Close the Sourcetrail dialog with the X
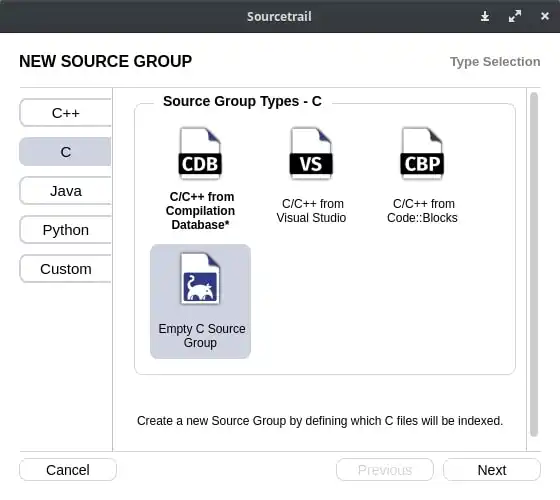The image size is (560, 500). coord(545,16)
